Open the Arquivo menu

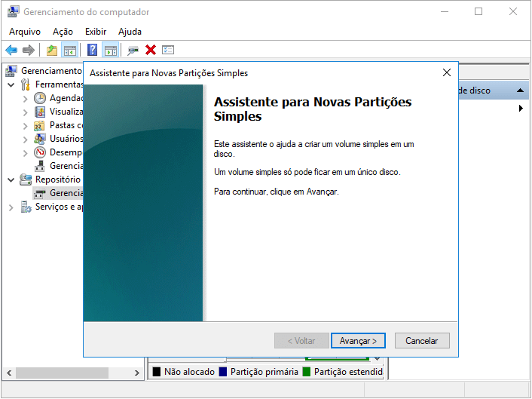coord(25,32)
